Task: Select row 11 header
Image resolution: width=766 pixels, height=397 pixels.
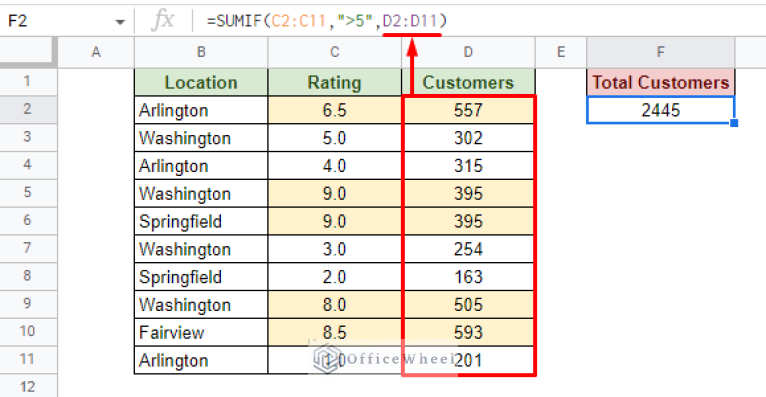Action: point(28,360)
